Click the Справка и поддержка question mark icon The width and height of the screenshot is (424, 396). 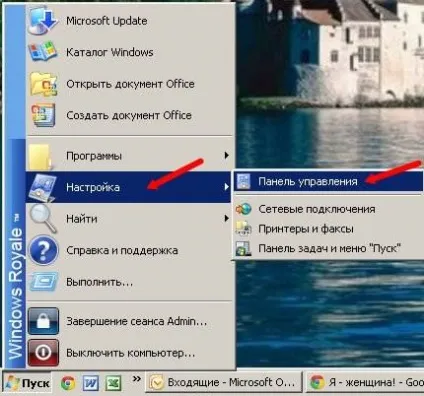click(x=43, y=250)
